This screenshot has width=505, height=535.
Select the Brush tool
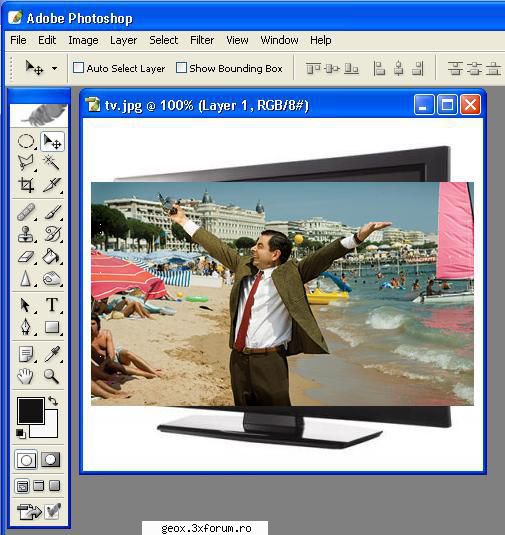pyautogui.click(x=52, y=212)
